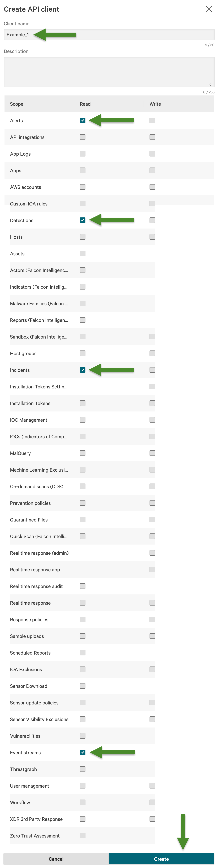Click the Create button

(x=161, y=859)
